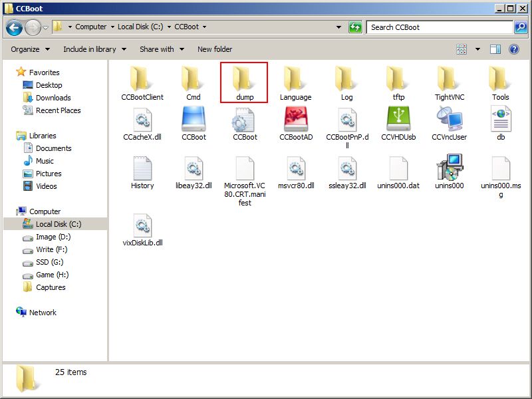532x399 pixels.
Task: Select the CCBoot blue drive icon
Action: pyautogui.click(x=194, y=124)
